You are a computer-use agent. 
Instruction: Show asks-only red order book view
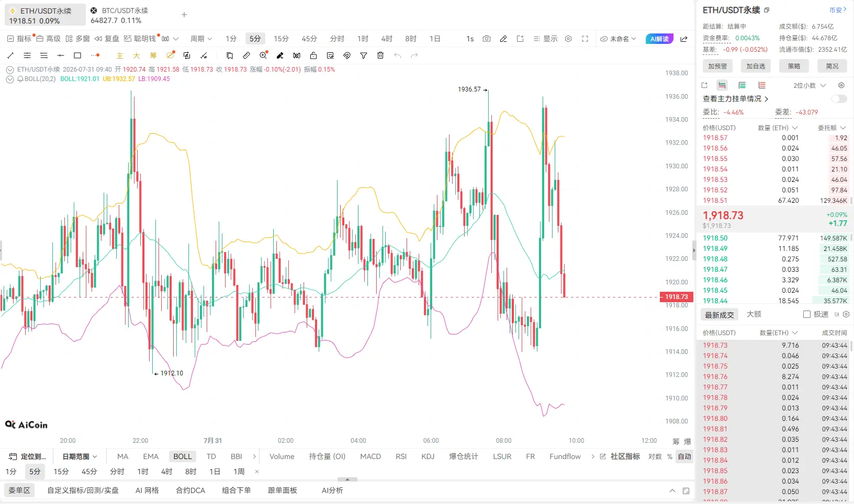(x=762, y=85)
